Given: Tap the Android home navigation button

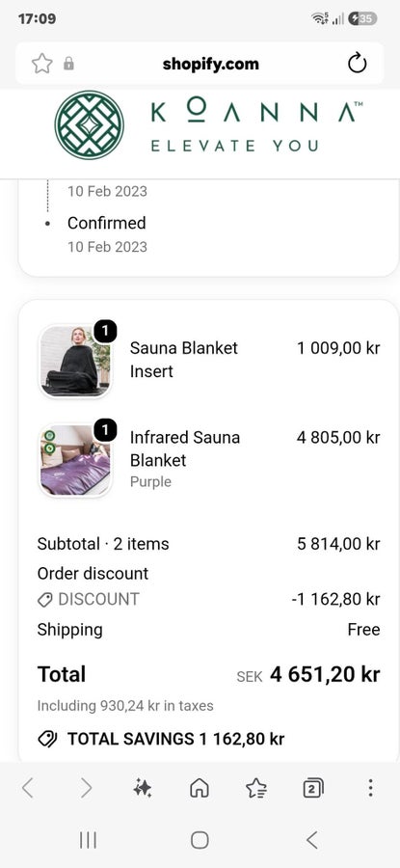Looking at the screenshot, I should tap(200, 840).
